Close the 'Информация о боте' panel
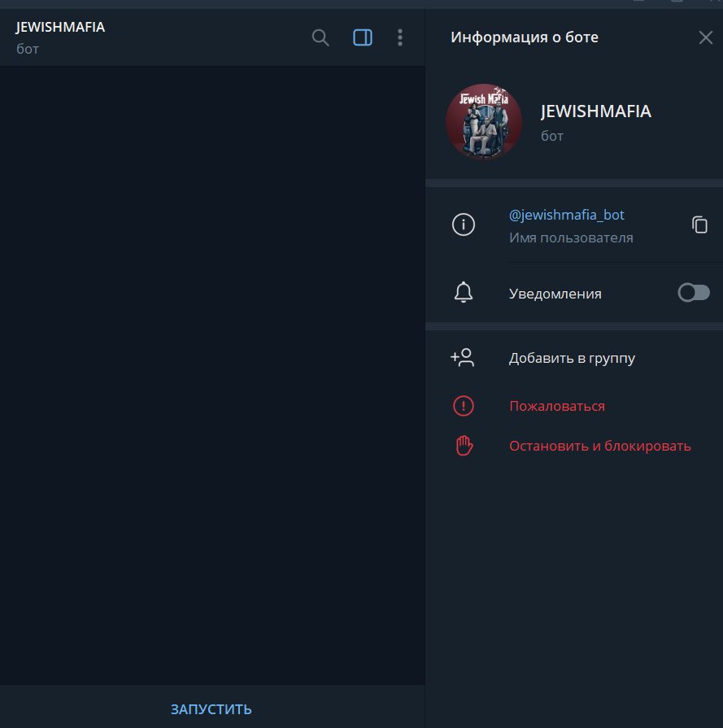This screenshot has width=723, height=728. click(x=705, y=37)
